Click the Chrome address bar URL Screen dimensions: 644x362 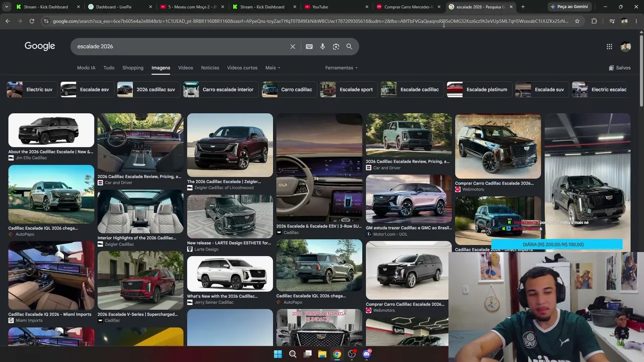(310, 21)
